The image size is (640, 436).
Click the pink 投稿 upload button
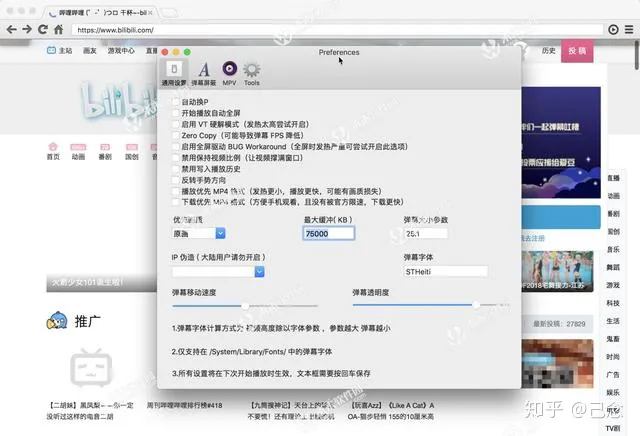coord(577,51)
